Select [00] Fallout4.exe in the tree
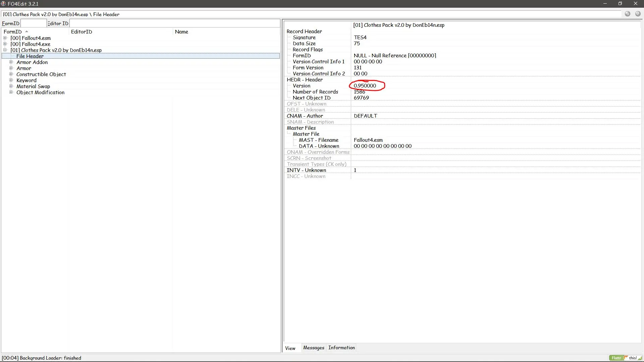This screenshot has width=644, height=362. pyautogui.click(x=30, y=44)
